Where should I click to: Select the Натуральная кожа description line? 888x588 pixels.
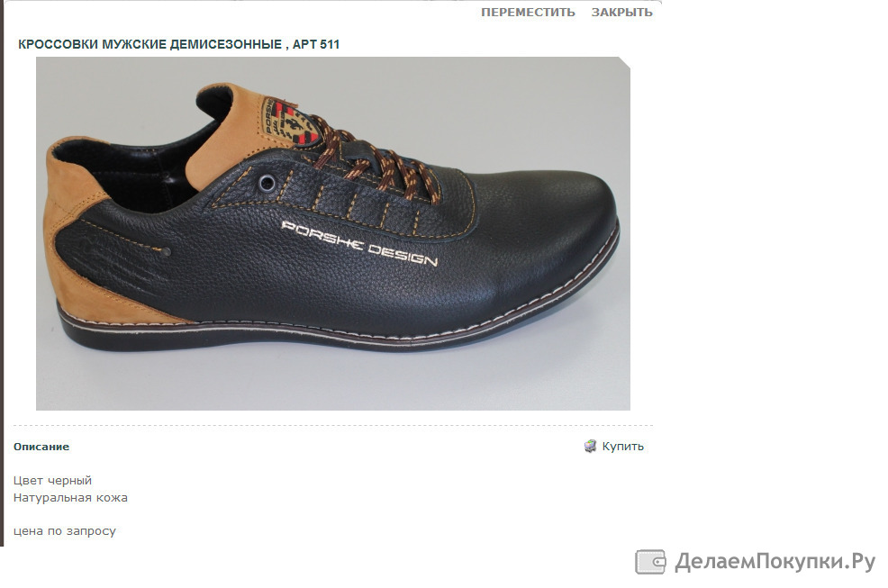point(71,498)
